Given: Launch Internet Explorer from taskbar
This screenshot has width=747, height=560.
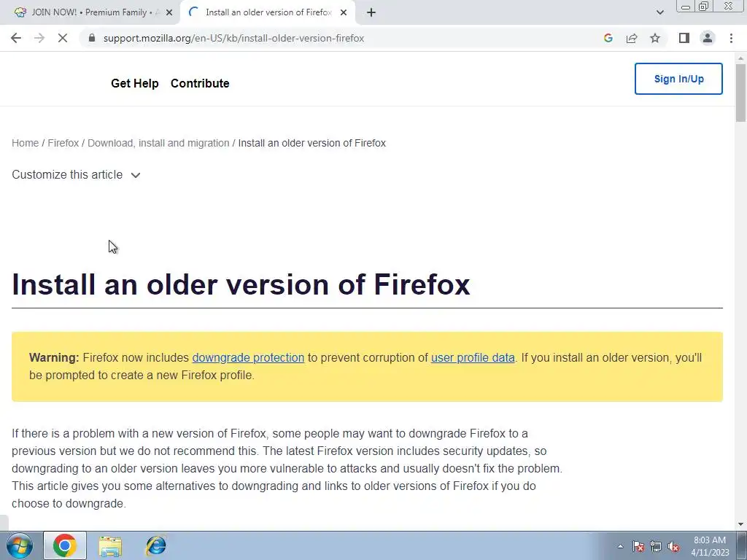Looking at the screenshot, I should pyautogui.click(x=156, y=545).
